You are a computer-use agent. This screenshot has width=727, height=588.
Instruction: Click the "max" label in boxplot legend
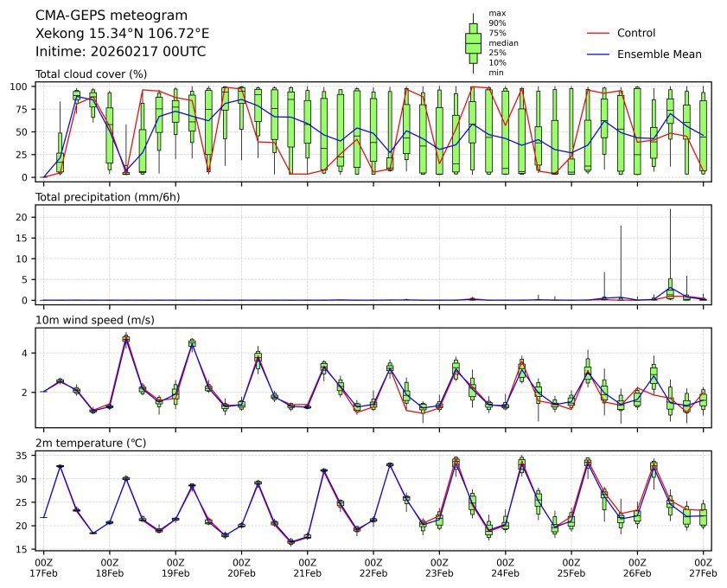495,13
